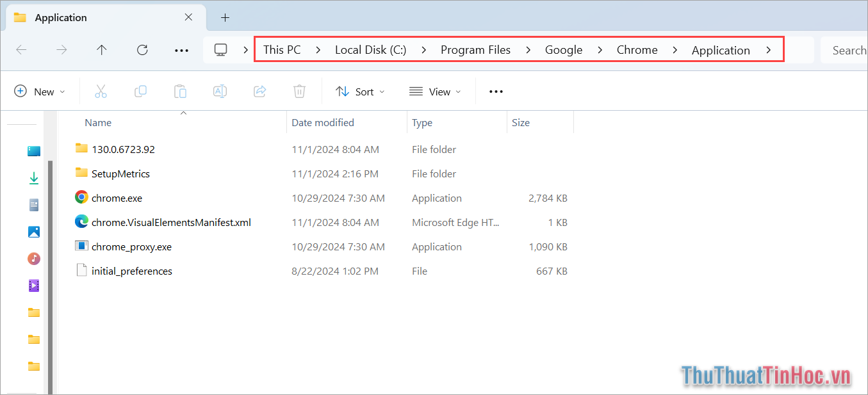This screenshot has height=395, width=868.
Task: Refresh the folder view
Action: [142, 49]
